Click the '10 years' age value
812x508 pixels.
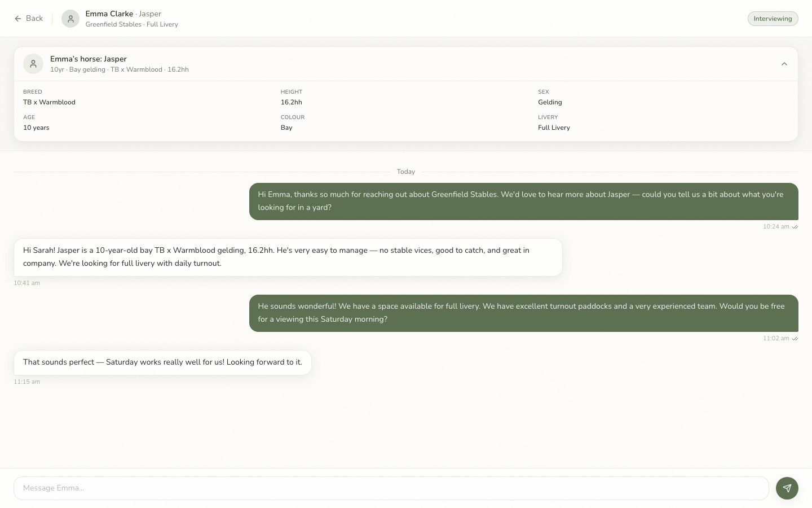click(36, 128)
